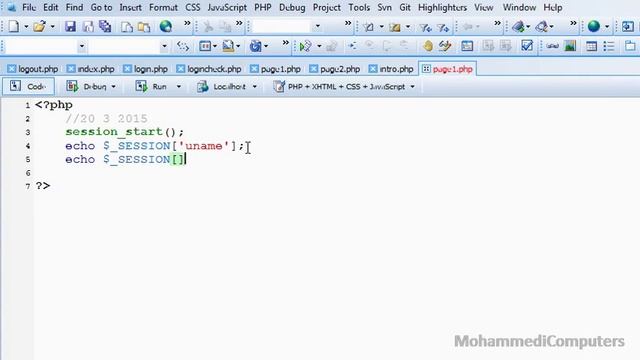
Task: Click the checkbox form element icon
Action: pyautogui.click(x=527, y=46)
